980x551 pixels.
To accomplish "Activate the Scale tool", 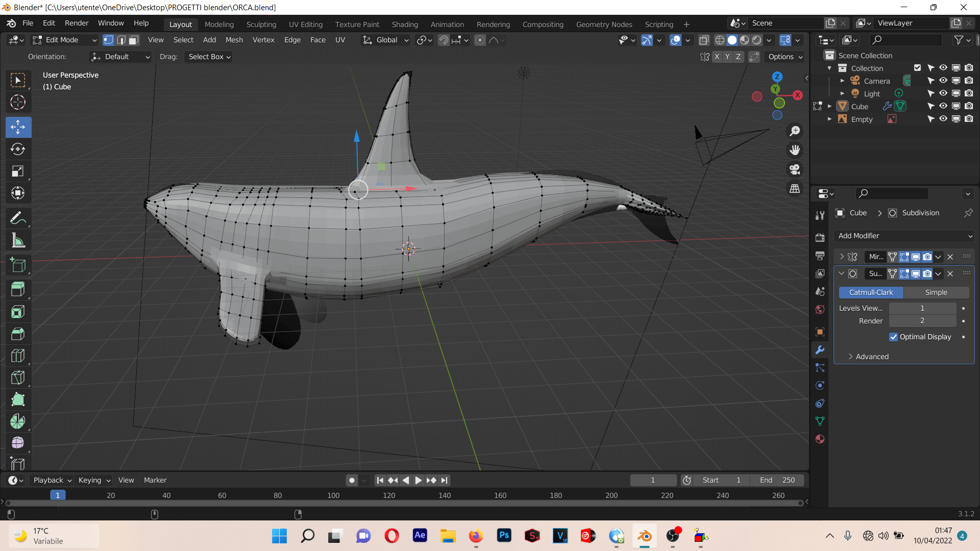I will tap(18, 171).
